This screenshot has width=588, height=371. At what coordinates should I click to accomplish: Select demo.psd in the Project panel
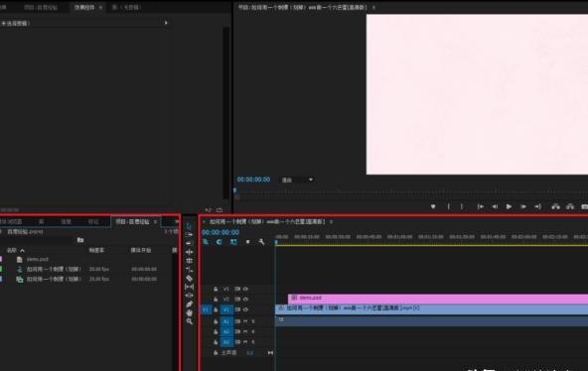coord(38,259)
